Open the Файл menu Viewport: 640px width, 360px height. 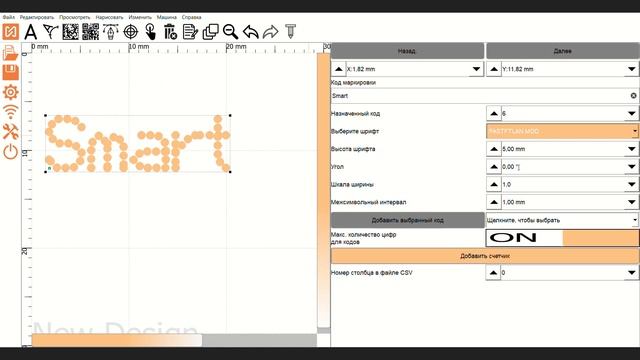[x=9, y=17]
